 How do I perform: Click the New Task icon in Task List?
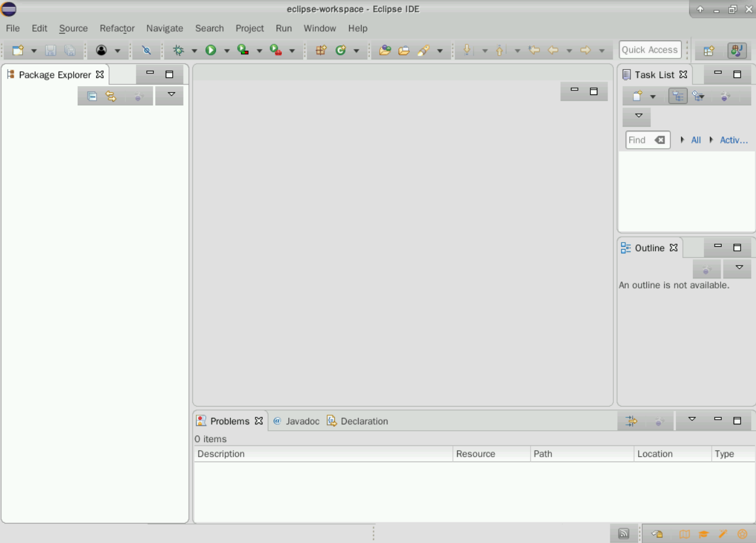point(637,96)
